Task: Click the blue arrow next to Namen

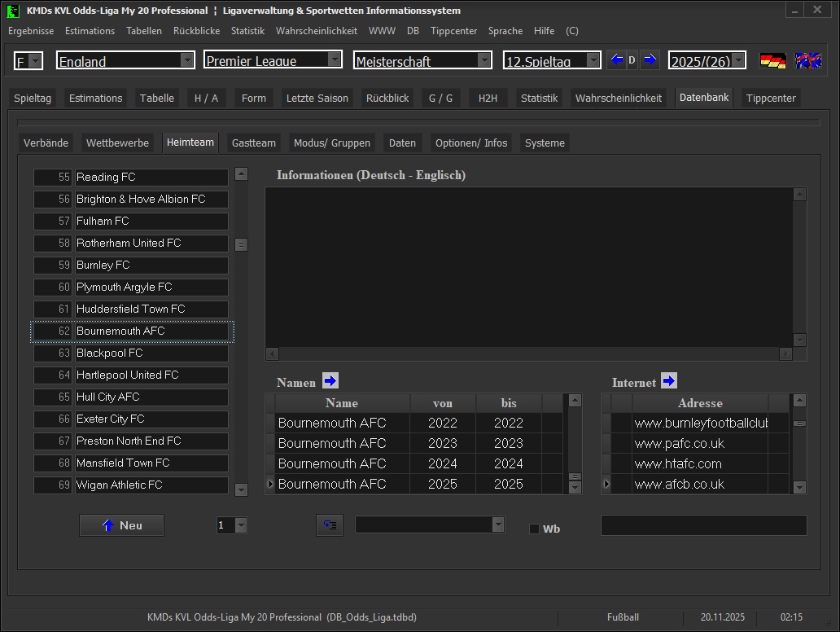Action: click(x=330, y=381)
